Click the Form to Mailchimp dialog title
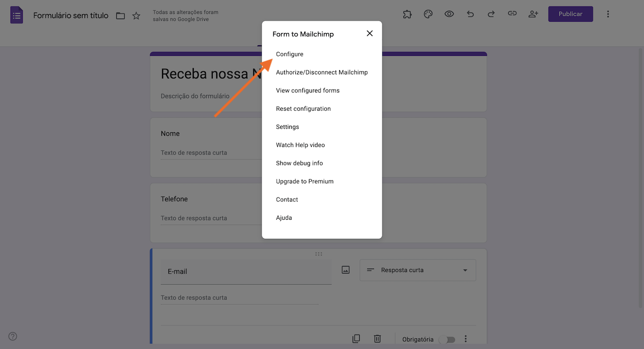The image size is (644, 349). [303, 34]
